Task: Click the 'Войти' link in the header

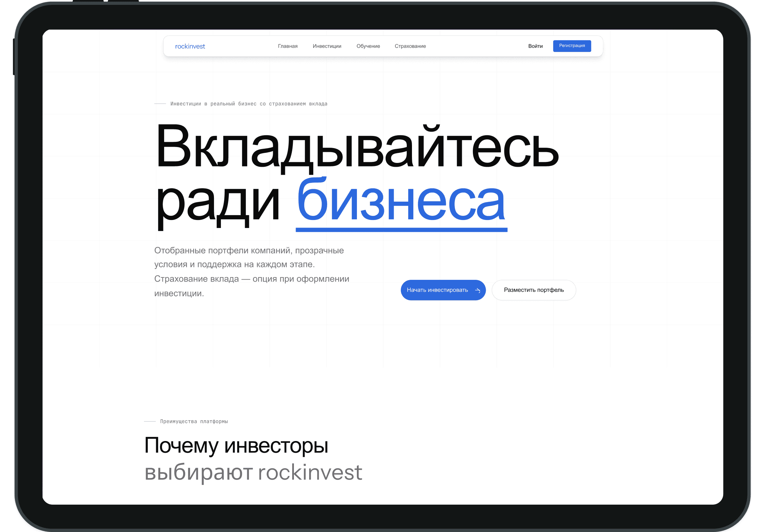Action: click(536, 46)
